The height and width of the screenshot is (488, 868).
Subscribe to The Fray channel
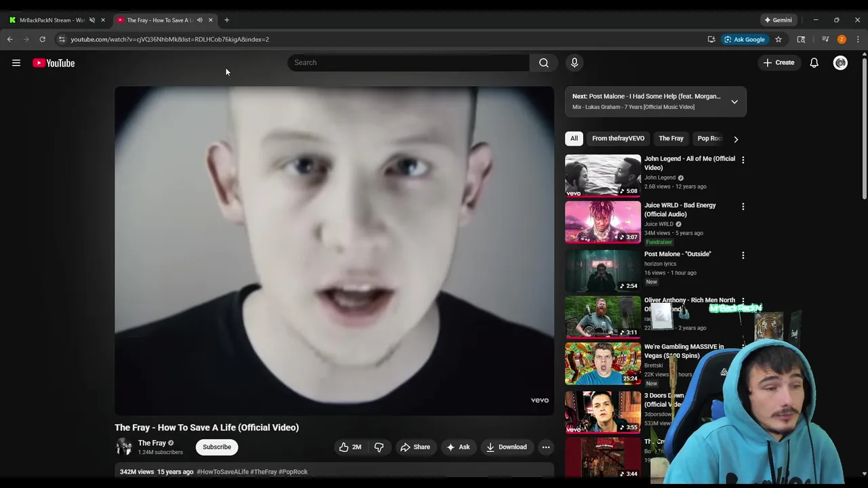click(217, 447)
